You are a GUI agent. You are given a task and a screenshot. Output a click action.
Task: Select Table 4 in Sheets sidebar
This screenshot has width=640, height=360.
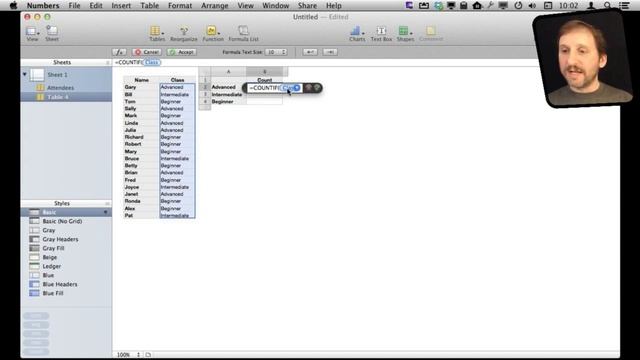[x=58, y=97]
